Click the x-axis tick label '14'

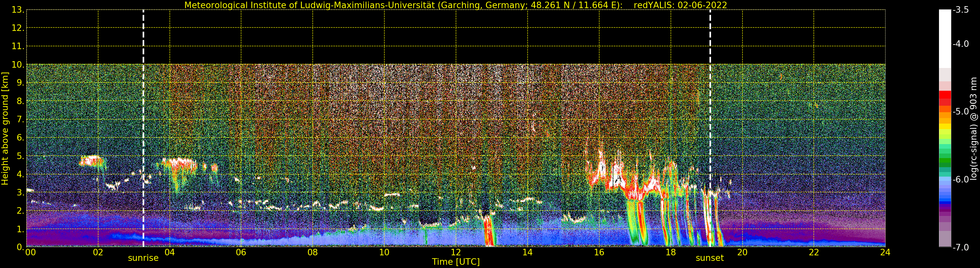coord(527,252)
